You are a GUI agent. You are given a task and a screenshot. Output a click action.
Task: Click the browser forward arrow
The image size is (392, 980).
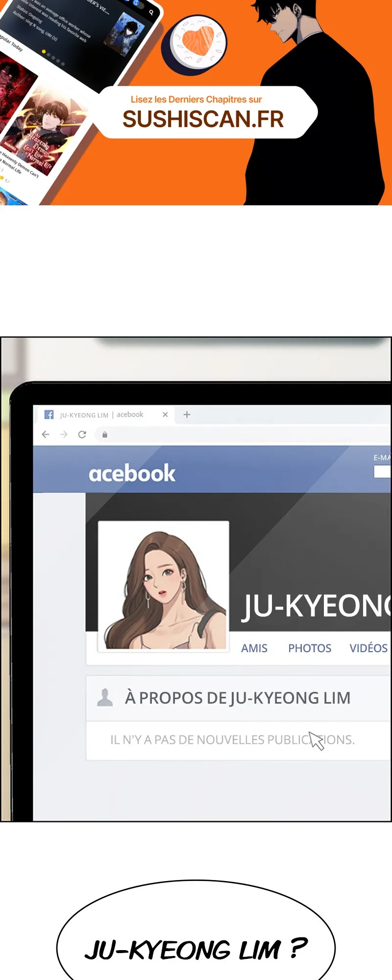pyautogui.click(x=64, y=435)
